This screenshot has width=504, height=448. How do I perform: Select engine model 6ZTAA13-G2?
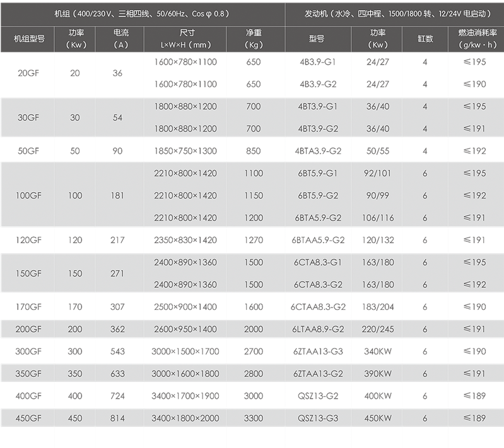pyautogui.click(x=318, y=374)
